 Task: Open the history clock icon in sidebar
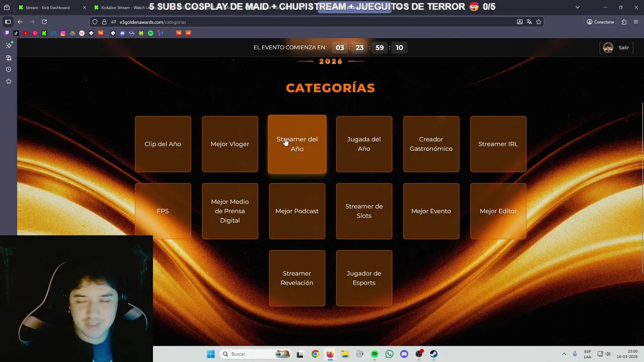point(9,69)
